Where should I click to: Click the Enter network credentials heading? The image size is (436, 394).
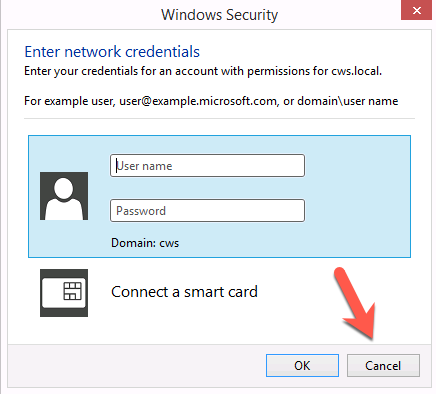pyautogui.click(x=112, y=52)
